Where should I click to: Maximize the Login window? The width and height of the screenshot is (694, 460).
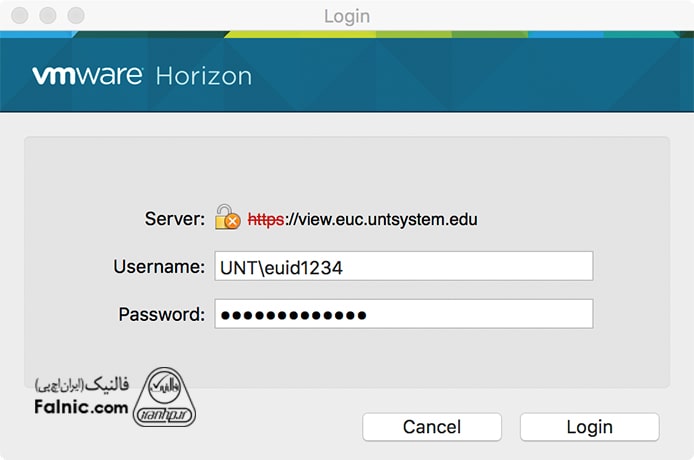coord(75,16)
